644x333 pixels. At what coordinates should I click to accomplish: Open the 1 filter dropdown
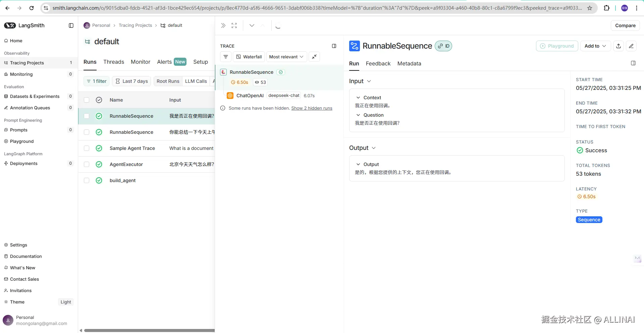(96, 81)
